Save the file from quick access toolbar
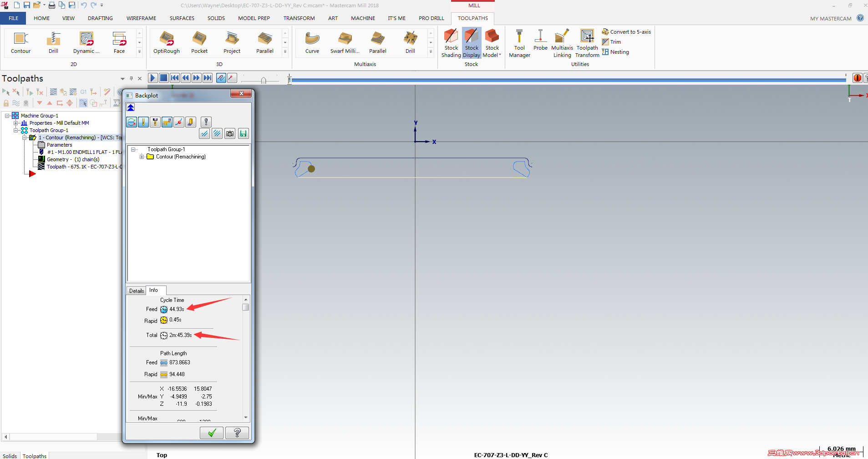Screen dimensions: 868x459 [26, 5]
